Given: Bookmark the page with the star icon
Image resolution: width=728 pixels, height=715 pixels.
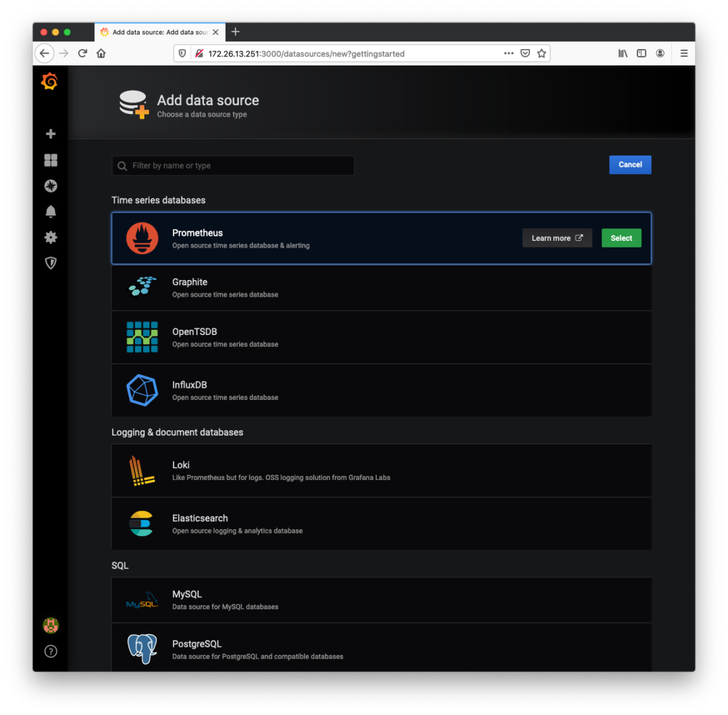Looking at the screenshot, I should pyautogui.click(x=541, y=53).
